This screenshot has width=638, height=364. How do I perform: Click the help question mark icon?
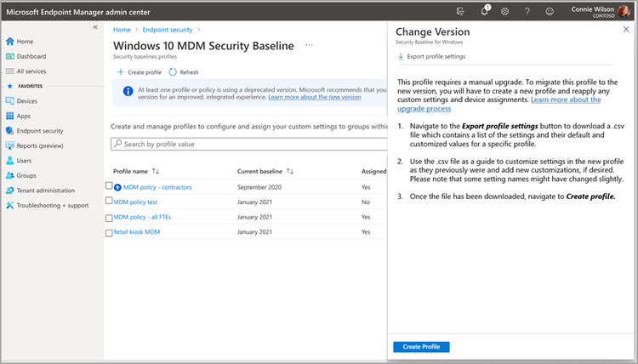pyautogui.click(x=527, y=11)
